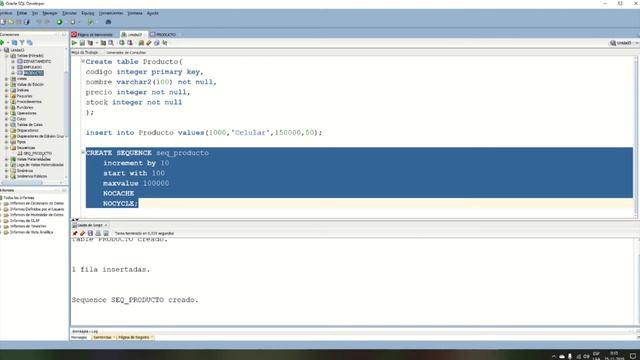Image resolution: width=640 pixels, height=360 pixels.
Task: Select Informes de Diccionario de Datos
Action: point(37,203)
